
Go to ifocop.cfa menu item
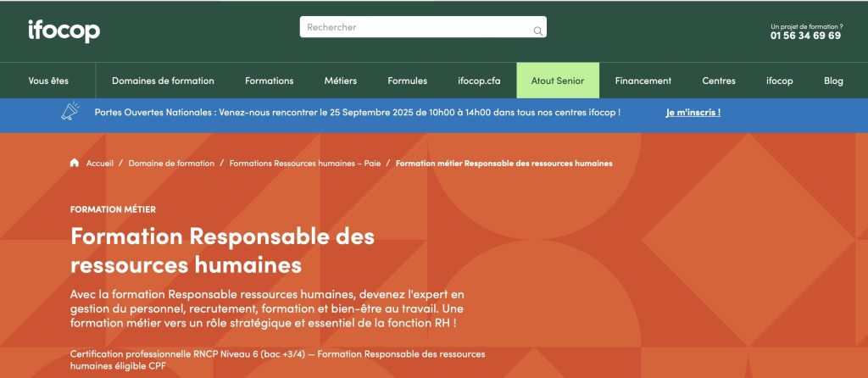480,81
